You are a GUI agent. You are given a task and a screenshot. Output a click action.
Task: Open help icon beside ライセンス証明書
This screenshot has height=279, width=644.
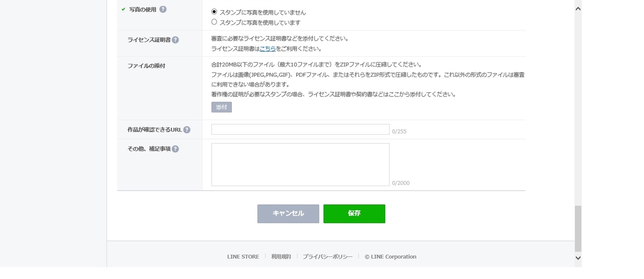click(175, 40)
